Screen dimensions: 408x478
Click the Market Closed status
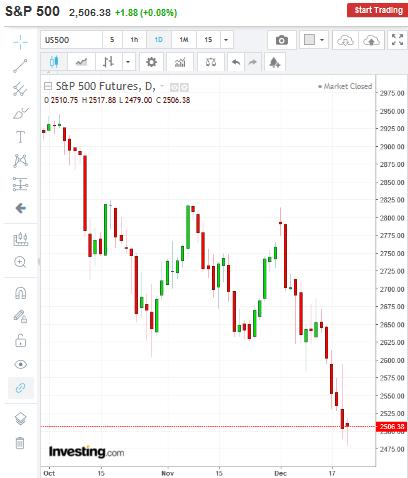(345, 86)
